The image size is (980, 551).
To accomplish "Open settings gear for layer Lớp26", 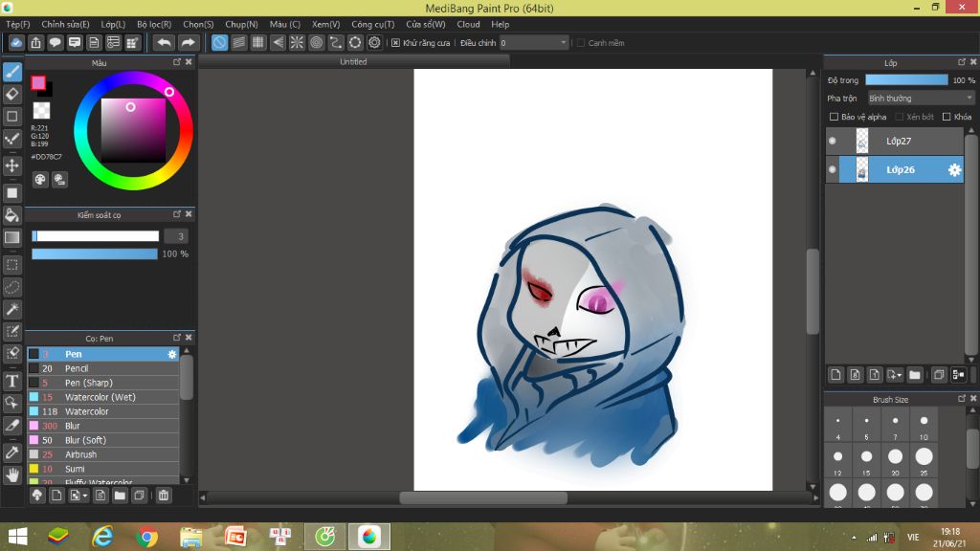I will pos(954,170).
